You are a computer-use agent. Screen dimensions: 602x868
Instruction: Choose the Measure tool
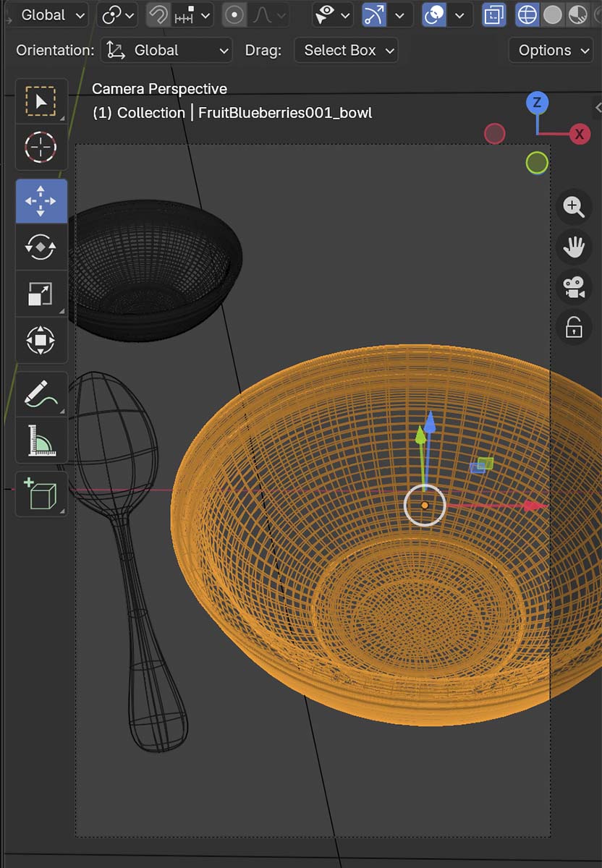[41, 441]
